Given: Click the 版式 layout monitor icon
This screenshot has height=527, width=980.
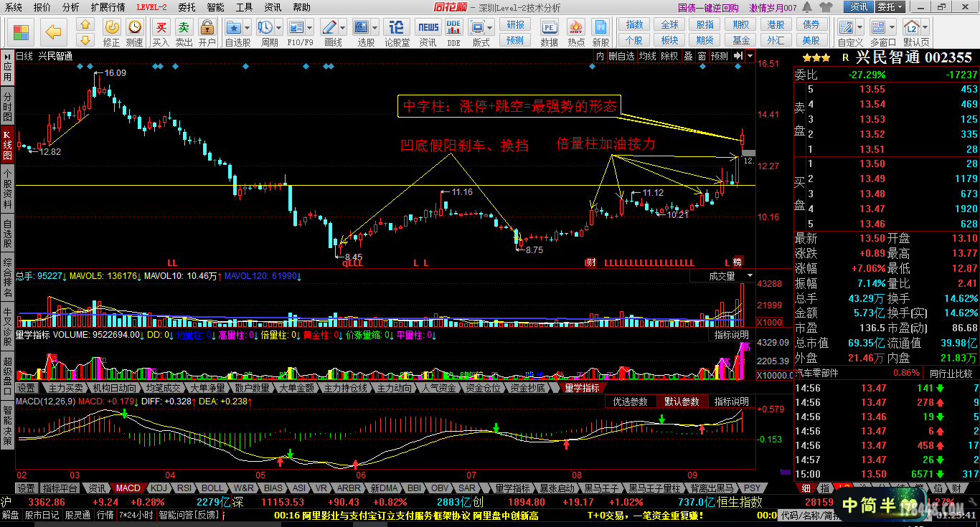Looking at the screenshot, I should (477, 27).
